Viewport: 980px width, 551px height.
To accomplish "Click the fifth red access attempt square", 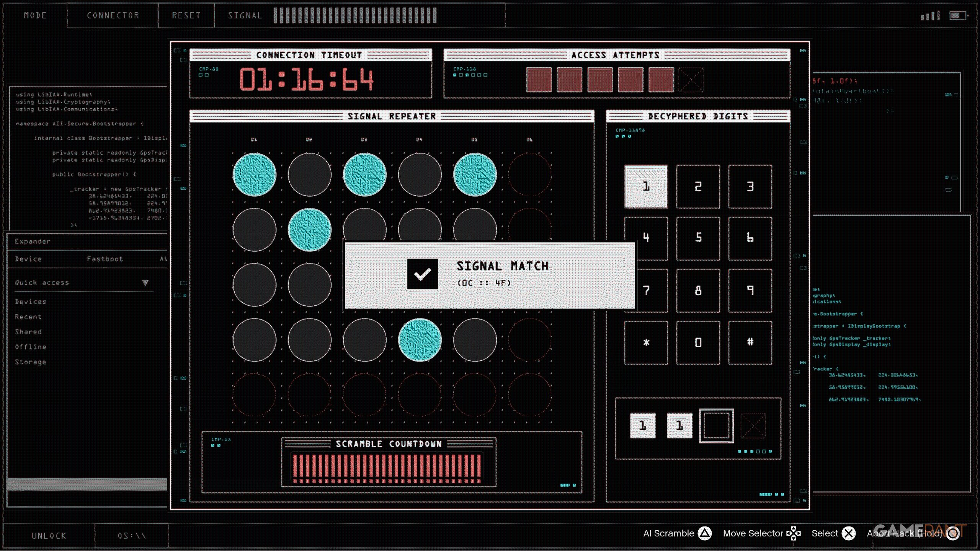I will [661, 80].
